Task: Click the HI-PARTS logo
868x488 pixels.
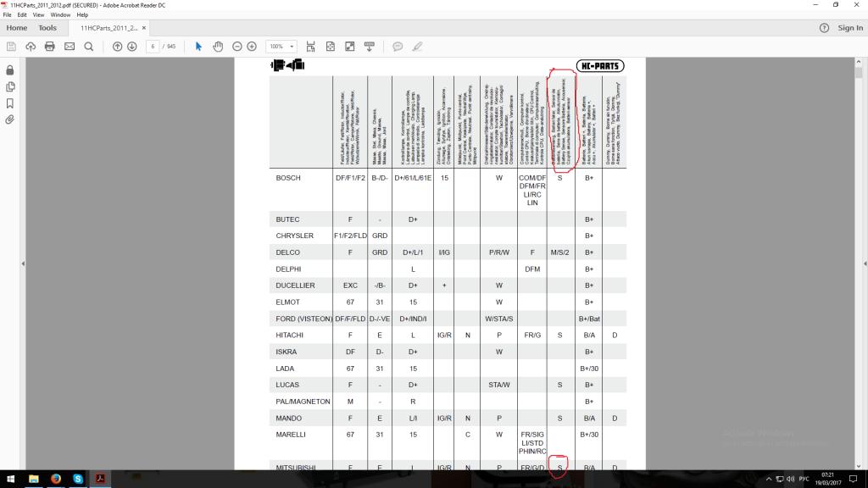Action: click(600, 66)
